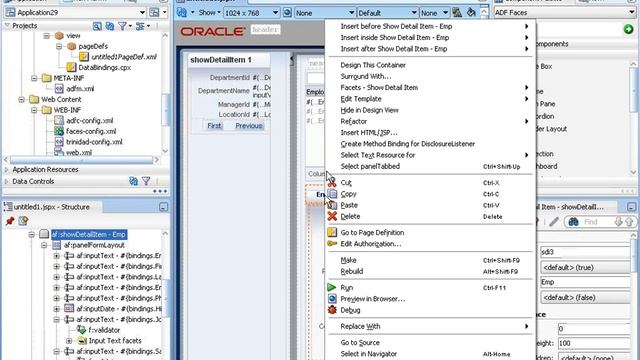Screen dimensions: 640x360
Task: Expand the Application Resources section
Action: (x=6, y=169)
